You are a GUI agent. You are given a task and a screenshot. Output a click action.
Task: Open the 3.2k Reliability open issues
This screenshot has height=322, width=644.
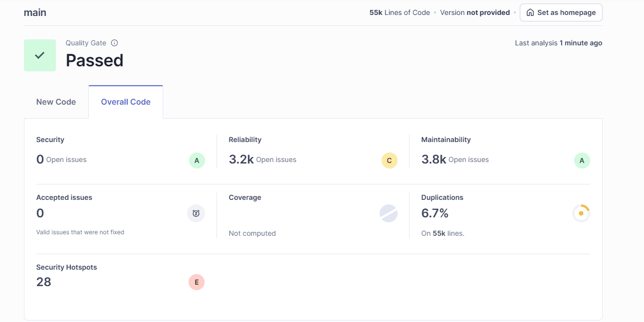pos(241,160)
